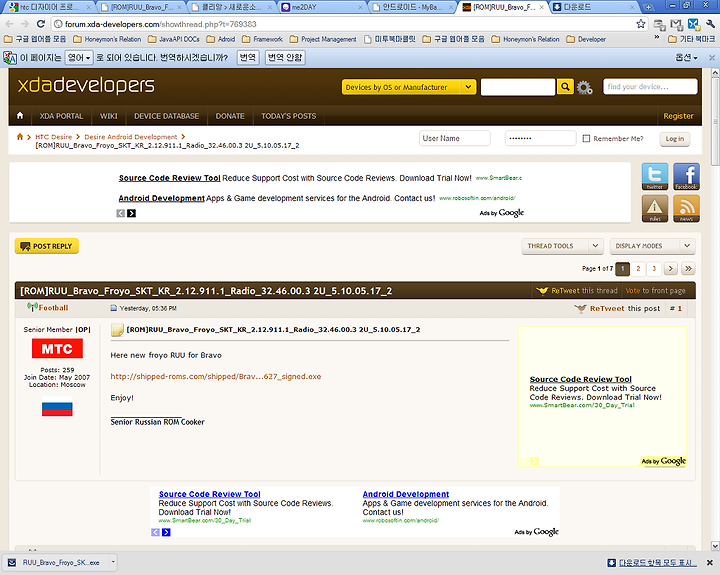Image resolution: width=720 pixels, height=575 pixels.
Task: Open the downloaded file's dropdown arrow
Action: pyautogui.click(x=112, y=562)
